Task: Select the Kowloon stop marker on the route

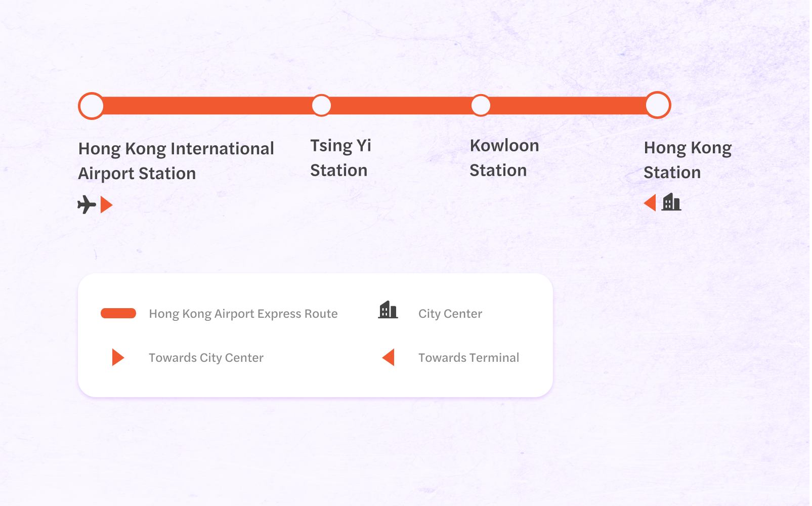Action: tap(481, 106)
